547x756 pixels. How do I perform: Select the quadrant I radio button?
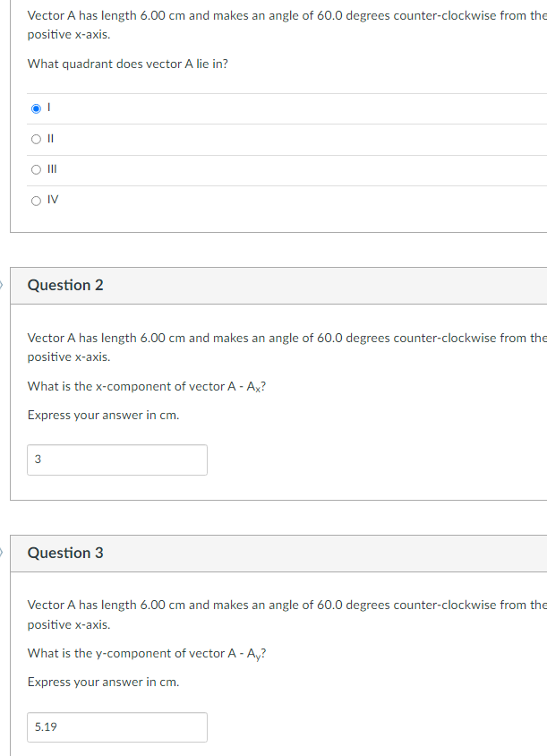pyautogui.click(x=36, y=108)
